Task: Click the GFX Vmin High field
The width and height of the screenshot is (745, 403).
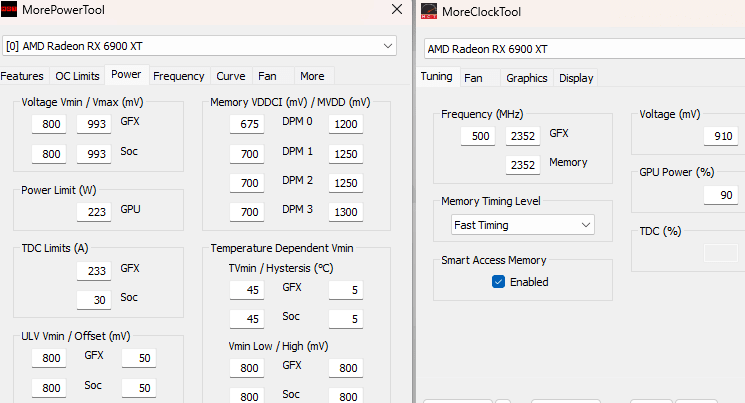Action: [x=346, y=368]
